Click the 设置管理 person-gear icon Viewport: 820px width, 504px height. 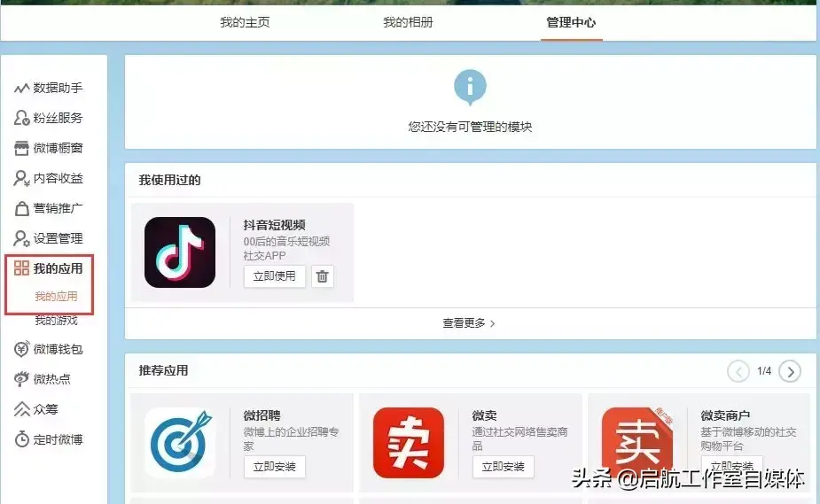coord(21,238)
